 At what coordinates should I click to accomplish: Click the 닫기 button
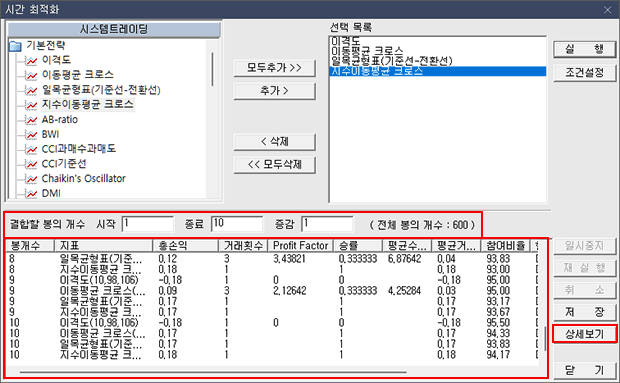tap(584, 370)
